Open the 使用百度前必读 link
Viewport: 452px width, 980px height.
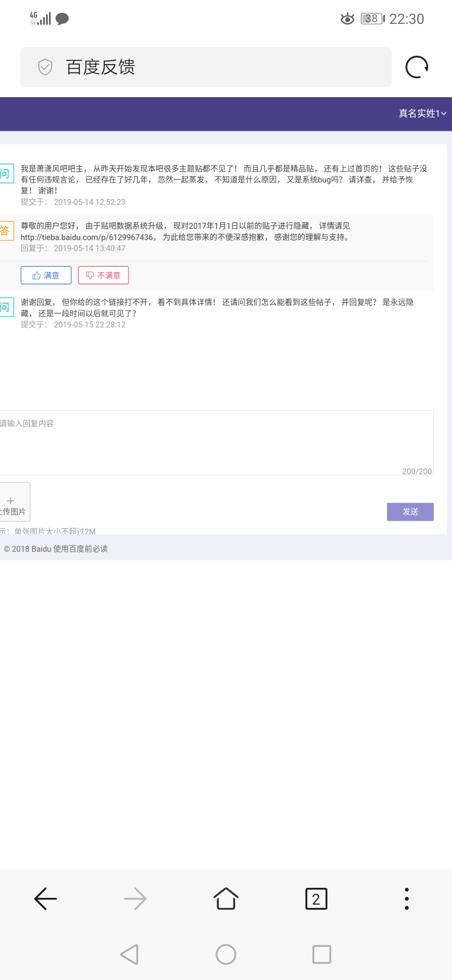tap(80, 549)
